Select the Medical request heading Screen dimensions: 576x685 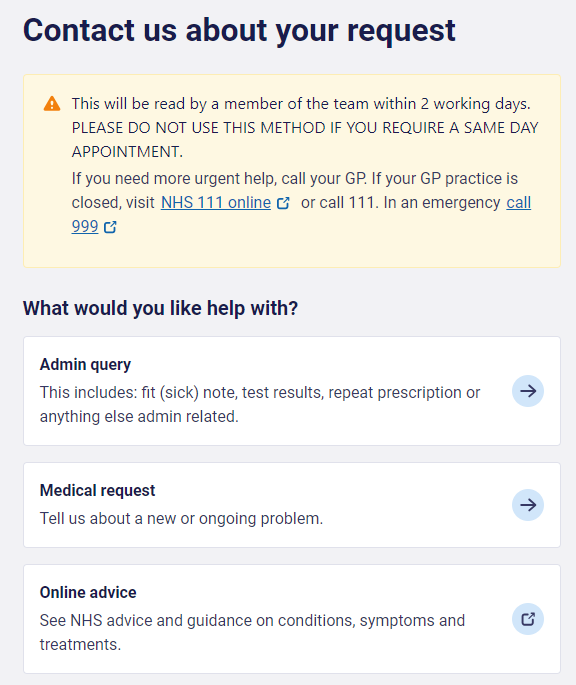[97, 490]
